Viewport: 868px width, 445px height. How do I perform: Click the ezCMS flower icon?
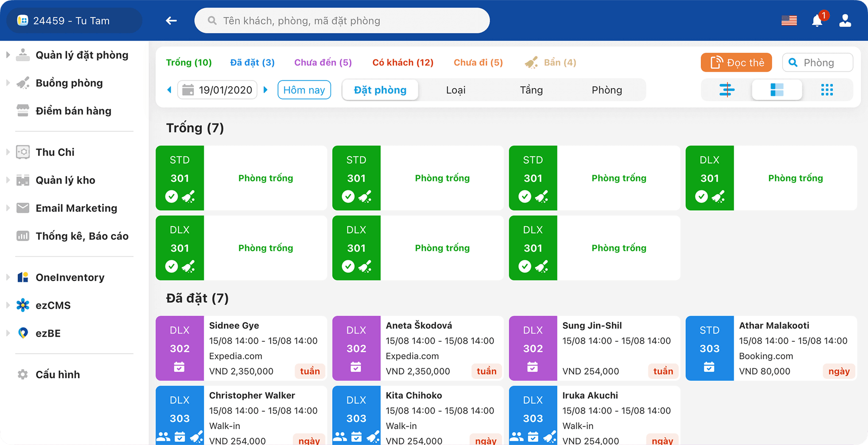pyautogui.click(x=23, y=305)
